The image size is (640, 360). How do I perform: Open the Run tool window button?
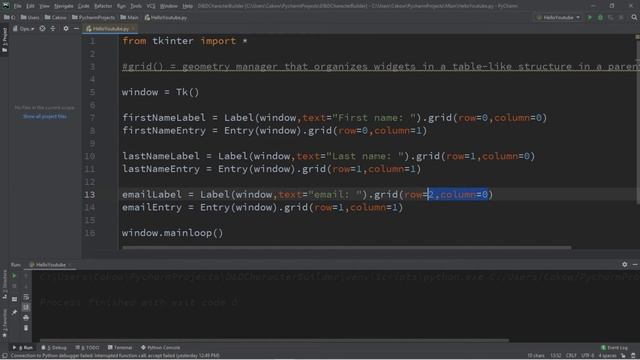22,348
